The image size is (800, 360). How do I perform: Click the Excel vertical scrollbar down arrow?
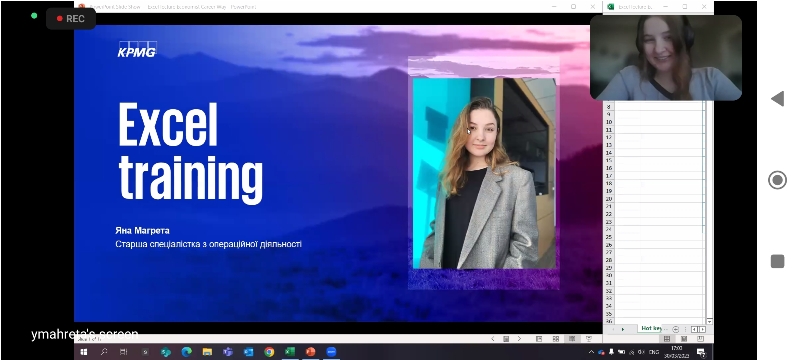click(x=709, y=322)
